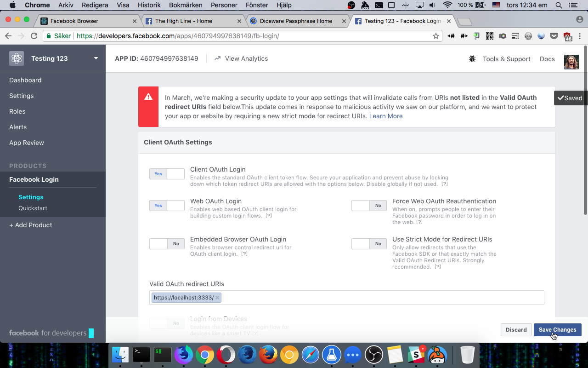
Task: Click the Wi-Fi status icon
Action: (x=447, y=5)
